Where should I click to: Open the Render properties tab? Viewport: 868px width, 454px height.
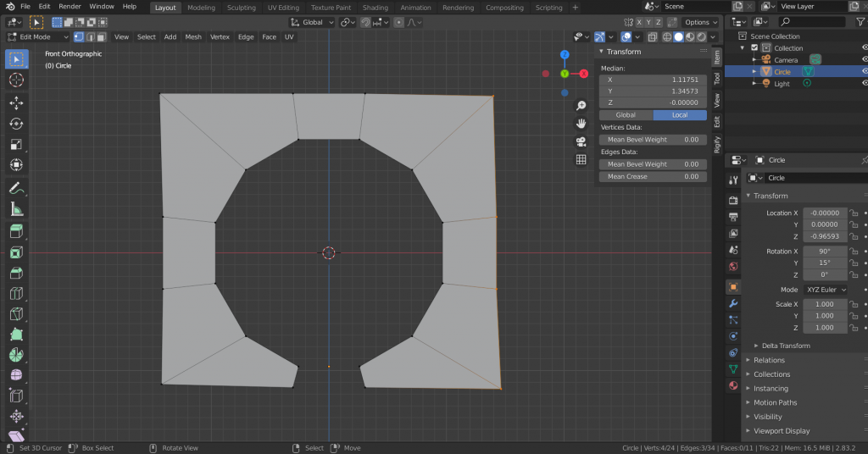point(733,200)
